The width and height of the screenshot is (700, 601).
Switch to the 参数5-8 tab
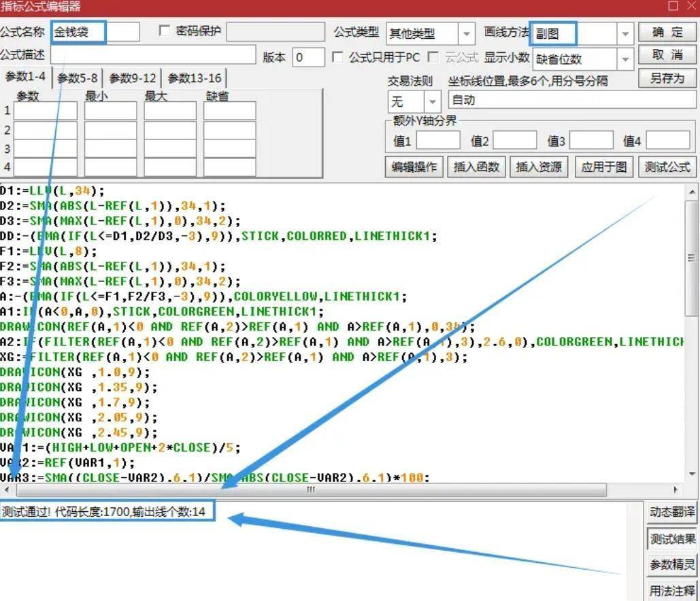coord(78,79)
